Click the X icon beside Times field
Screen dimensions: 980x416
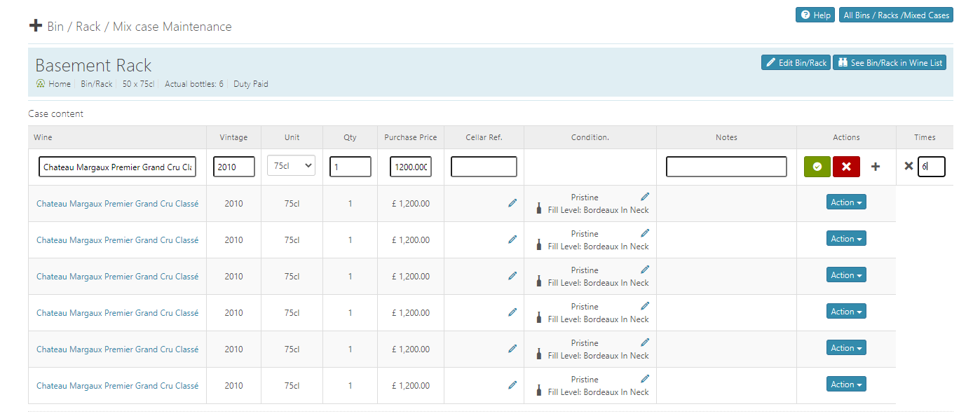pos(908,166)
